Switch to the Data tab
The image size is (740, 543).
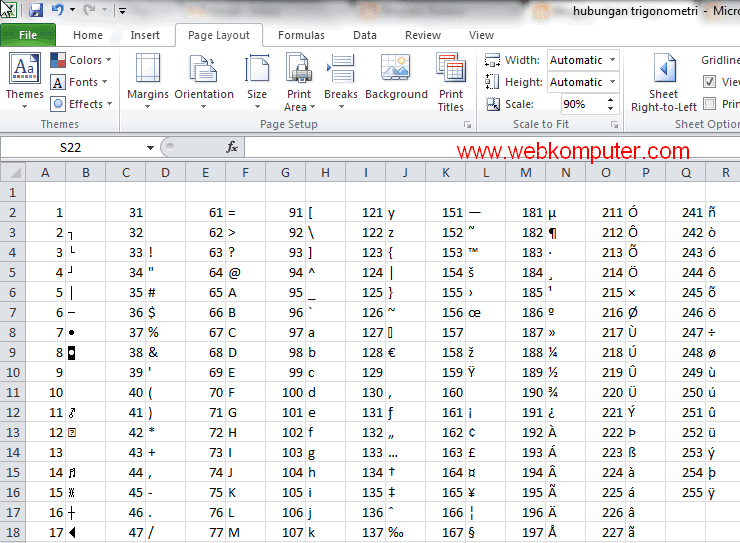coord(364,35)
